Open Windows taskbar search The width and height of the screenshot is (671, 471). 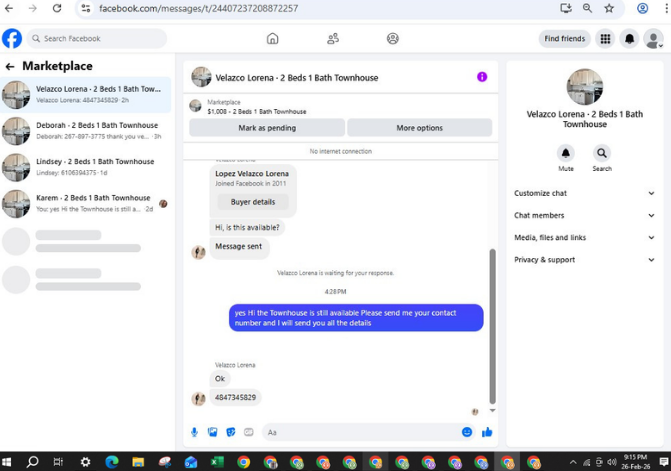coord(33,462)
